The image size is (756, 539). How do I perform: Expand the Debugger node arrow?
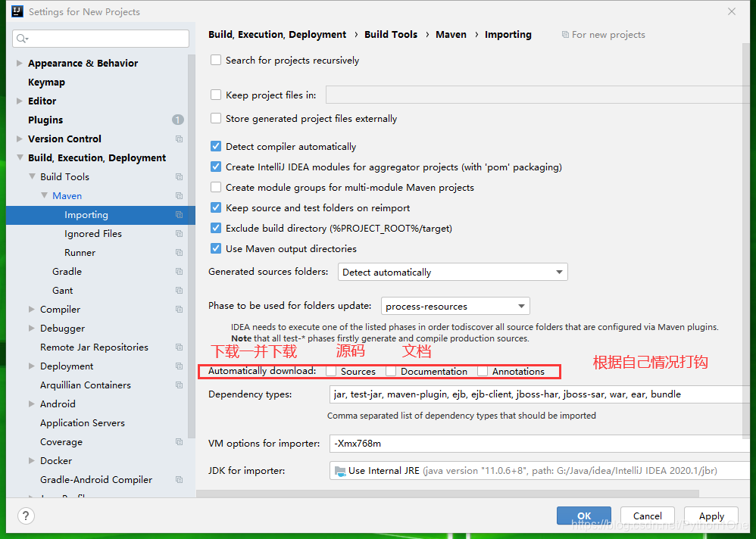(31, 328)
